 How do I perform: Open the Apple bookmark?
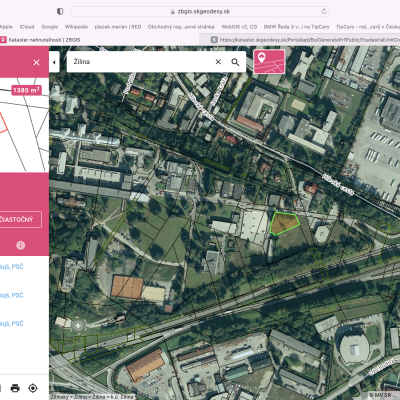click(x=6, y=27)
